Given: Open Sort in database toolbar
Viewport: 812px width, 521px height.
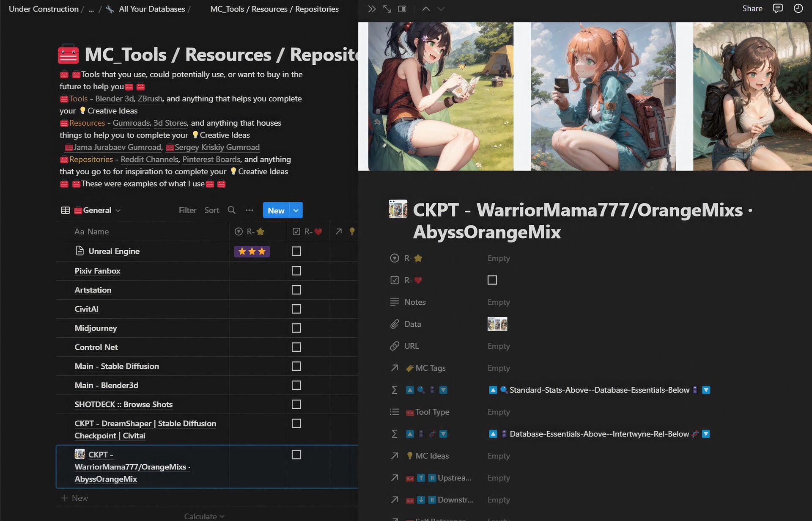Looking at the screenshot, I should (x=211, y=210).
